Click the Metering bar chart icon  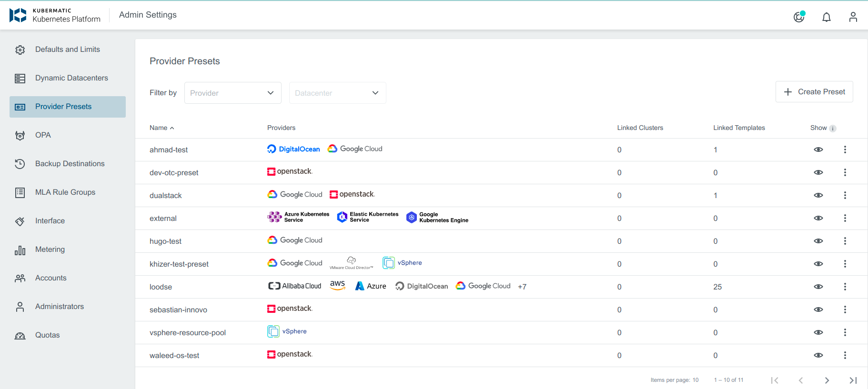coord(20,249)
